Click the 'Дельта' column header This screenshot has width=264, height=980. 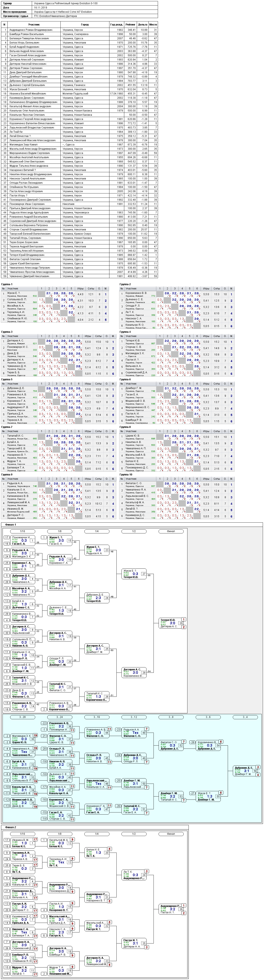pos(142,24)
